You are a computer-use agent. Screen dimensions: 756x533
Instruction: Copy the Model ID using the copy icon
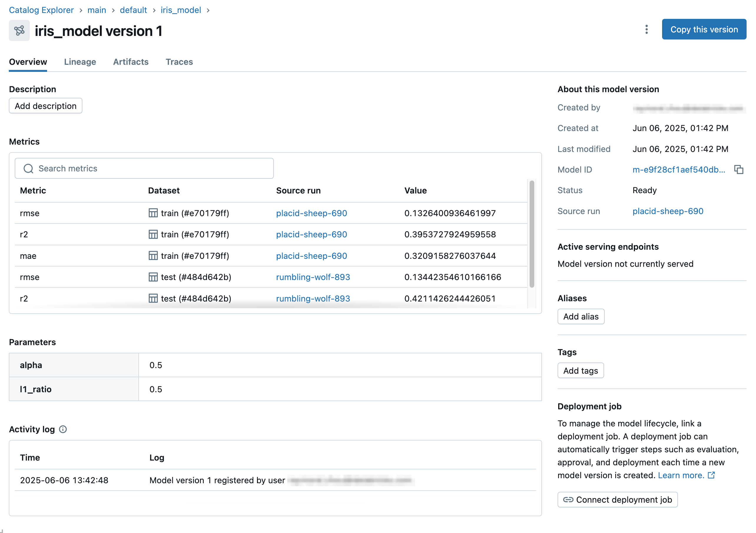coord(739,169)
